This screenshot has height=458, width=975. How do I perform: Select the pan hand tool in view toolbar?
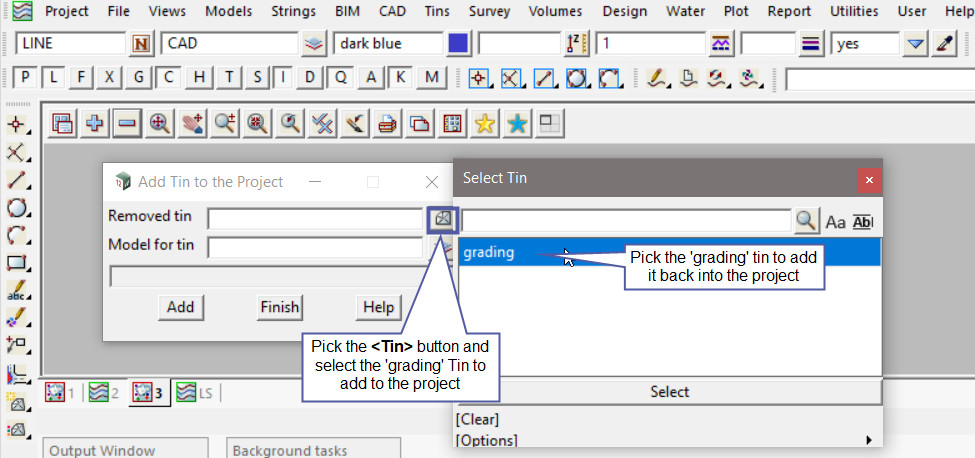(x=192, y=124)
